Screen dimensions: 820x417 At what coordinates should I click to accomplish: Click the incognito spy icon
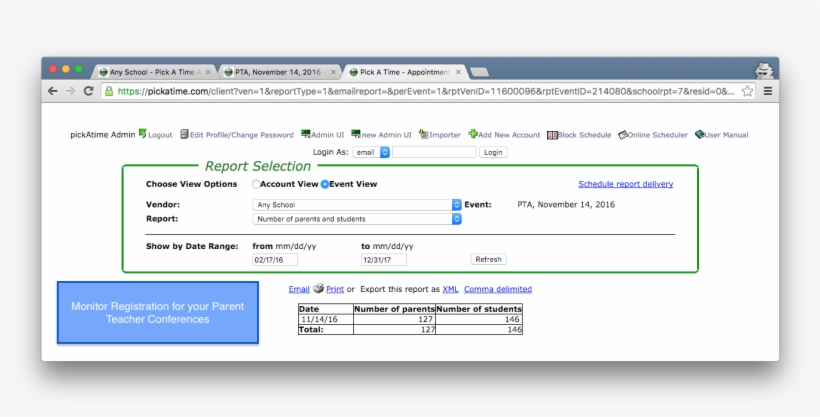pyautogui.click(x=764, y=70)
